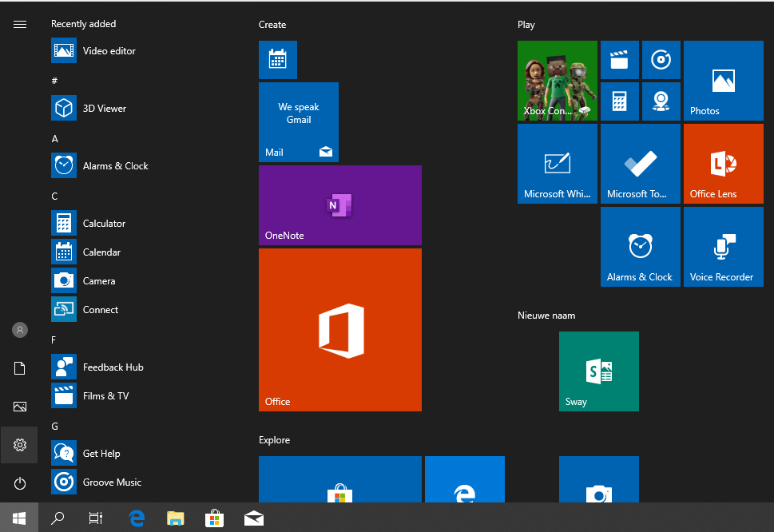Open the large orange Office tile

pos(340,330)
